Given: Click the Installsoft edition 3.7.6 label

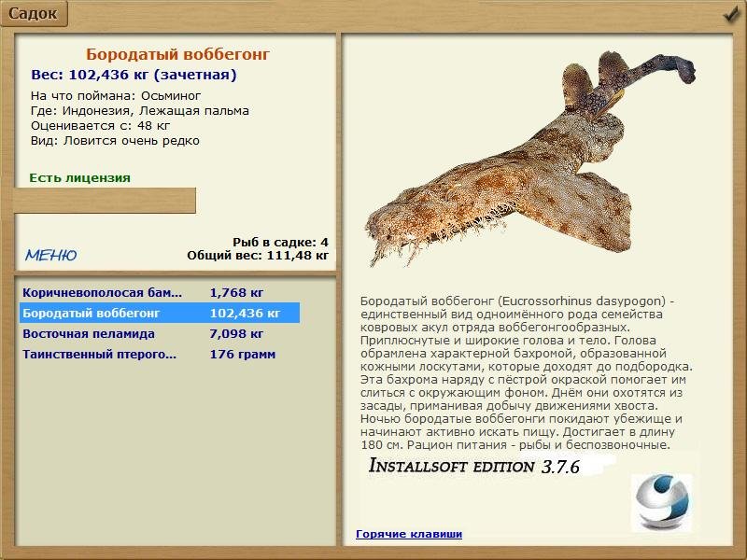Looking at the screenshot, I should point(474,466).
